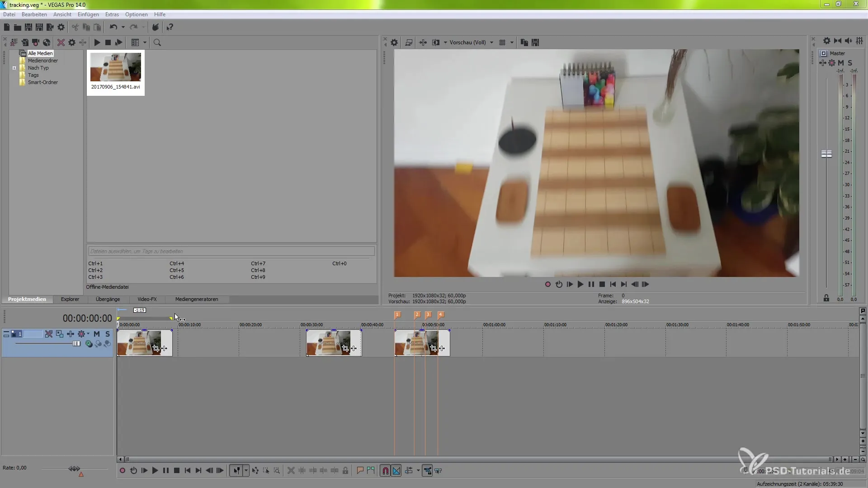This screenshot has height=488, width=868.
Task: Solo video track 1 with S button
Action: coord(108,334)
